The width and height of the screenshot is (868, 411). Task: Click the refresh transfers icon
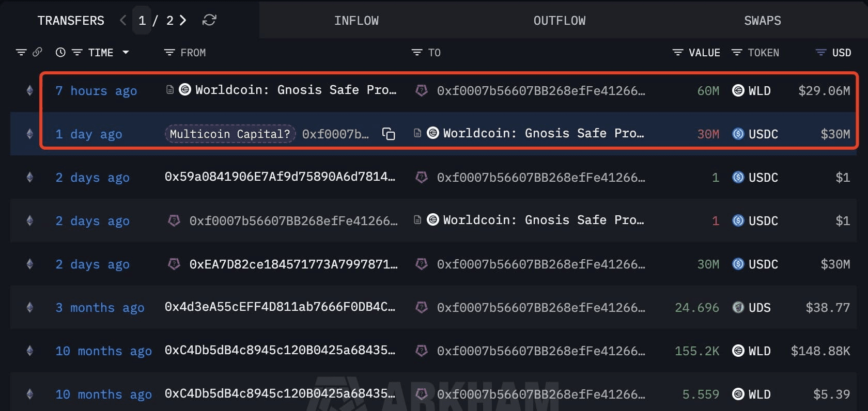coord(209,20)
